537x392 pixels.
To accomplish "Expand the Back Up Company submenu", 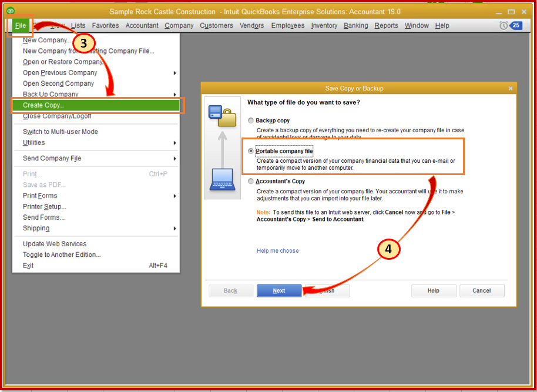I will 174,95.
